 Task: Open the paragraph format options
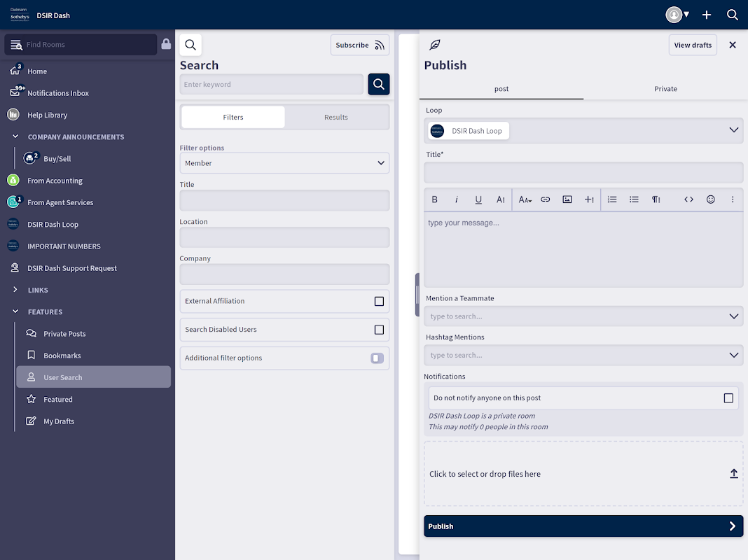coord(656,199)
